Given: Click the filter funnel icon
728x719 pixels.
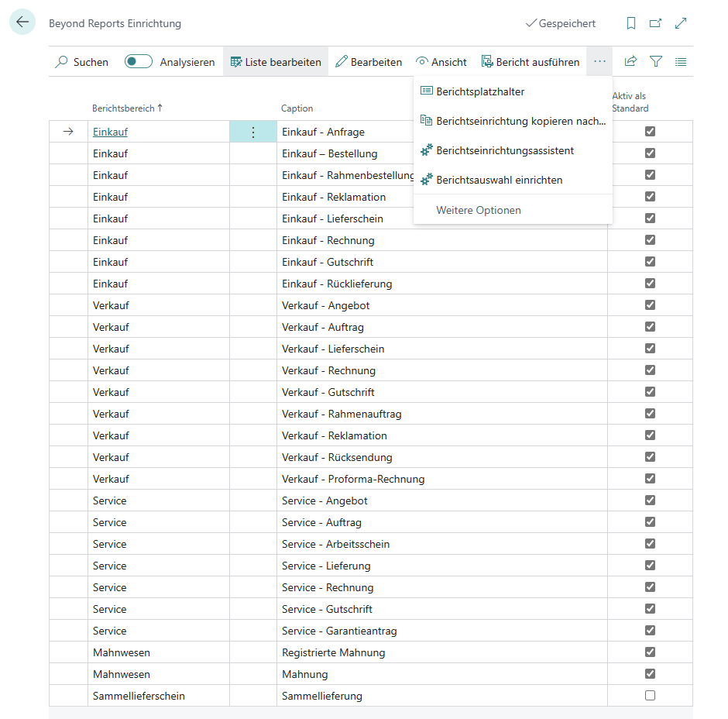Looking at the screenshot, I should click(x=656, y=61).
